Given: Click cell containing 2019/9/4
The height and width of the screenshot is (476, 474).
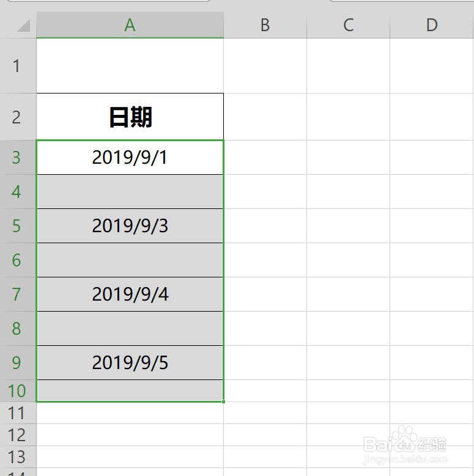Looking at the screenshot, I should 130,294.
